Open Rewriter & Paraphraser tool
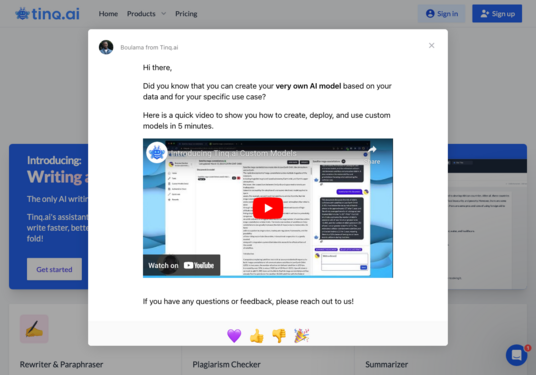 [61, 364]
